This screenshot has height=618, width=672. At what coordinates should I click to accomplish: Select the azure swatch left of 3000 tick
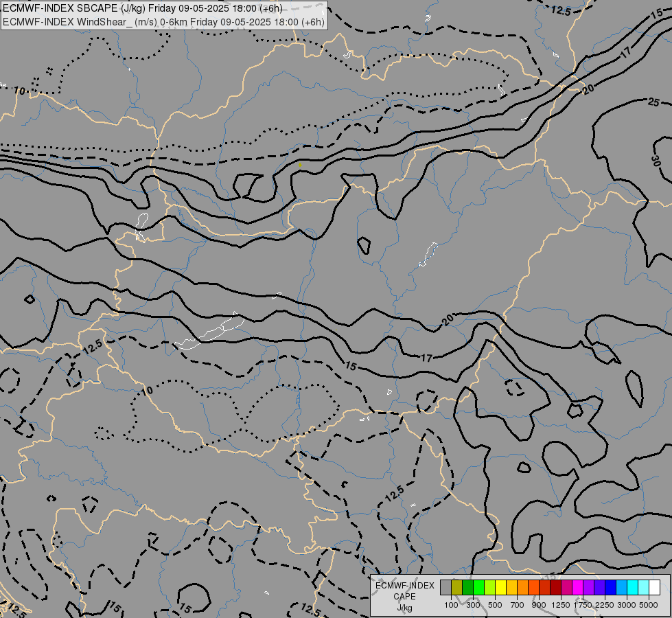(621, 588)
